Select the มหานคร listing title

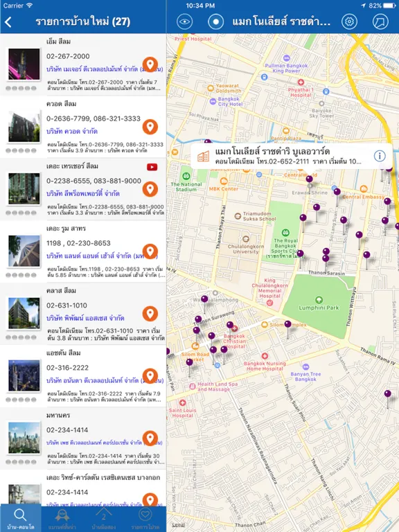tap(58, 416)
